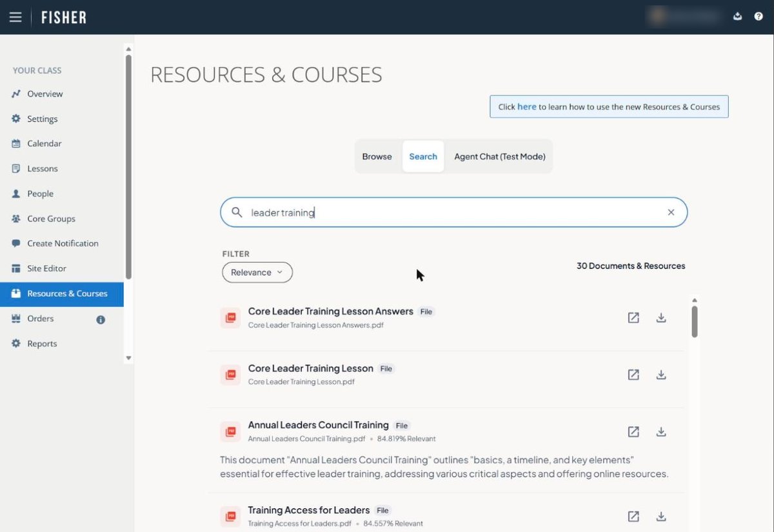Screen dimensions: 774x532
Task: Click the People person icon in sidebar
Action: coord(16,193)
